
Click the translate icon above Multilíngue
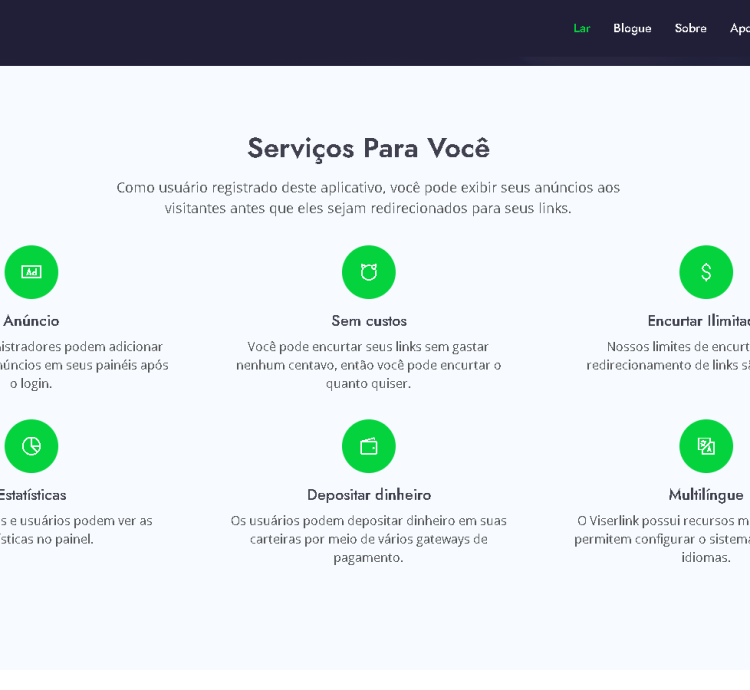tap(706, 446)
